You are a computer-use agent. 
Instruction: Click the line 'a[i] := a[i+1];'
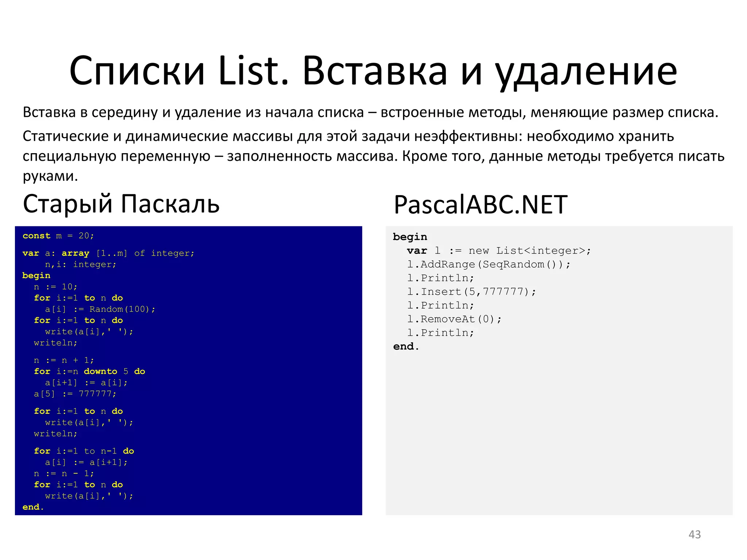point(86,462)
